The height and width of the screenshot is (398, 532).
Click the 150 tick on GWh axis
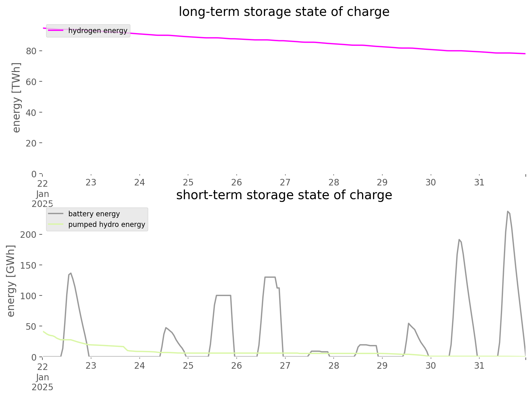click(x=29, y=265)
